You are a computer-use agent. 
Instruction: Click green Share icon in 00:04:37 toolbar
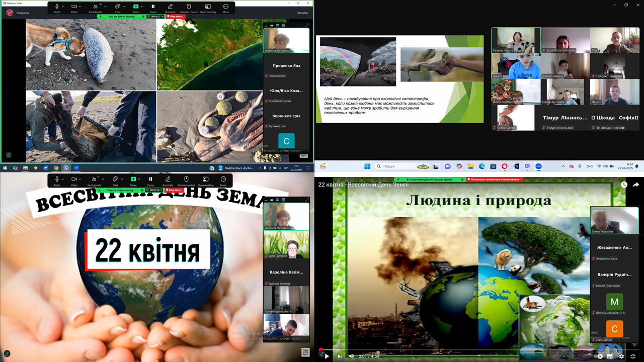pos(135,7)
